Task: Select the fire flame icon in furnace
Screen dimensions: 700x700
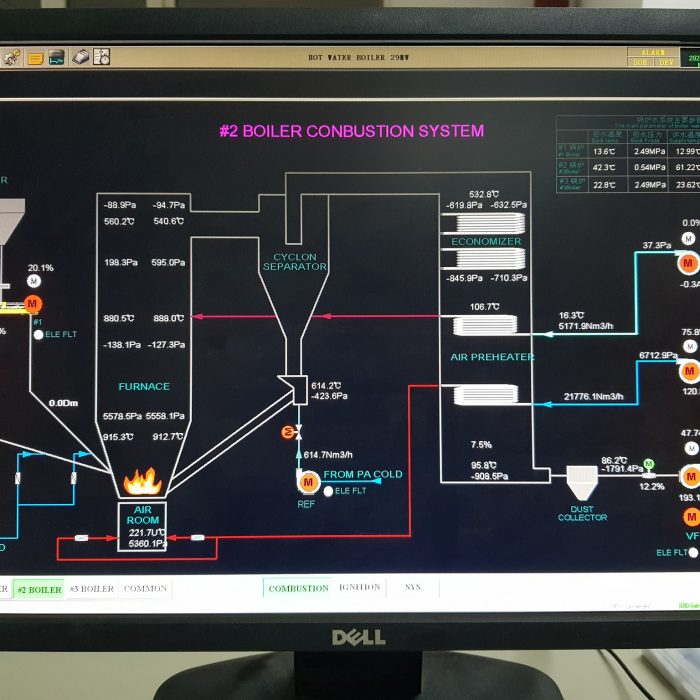Action: [x=142, y=484]
